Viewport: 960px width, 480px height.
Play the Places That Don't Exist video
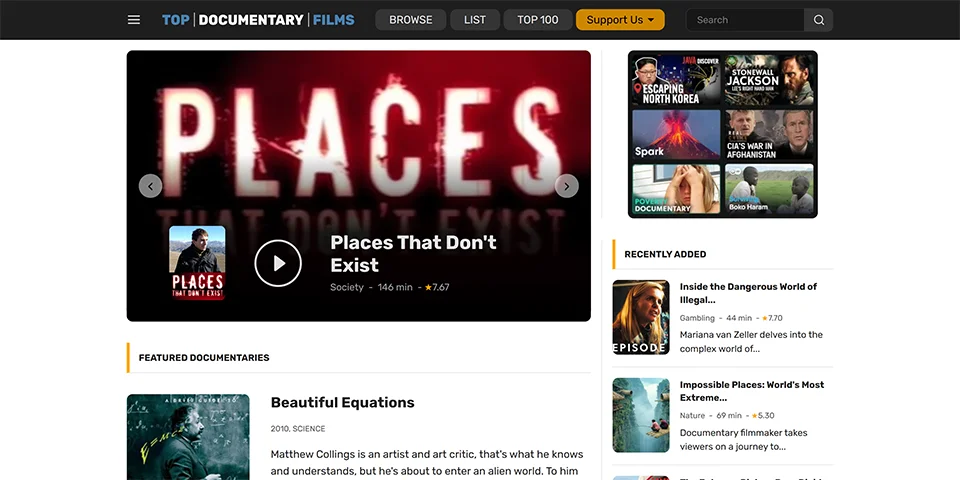pyautogui.click(x=278, y=263)
